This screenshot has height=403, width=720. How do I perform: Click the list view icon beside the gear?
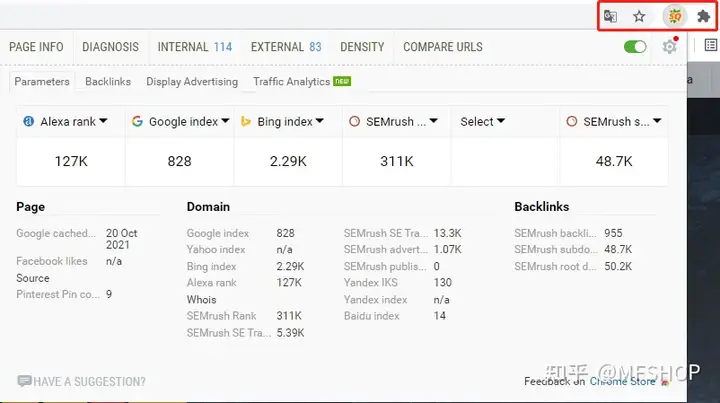click(710, 46)
